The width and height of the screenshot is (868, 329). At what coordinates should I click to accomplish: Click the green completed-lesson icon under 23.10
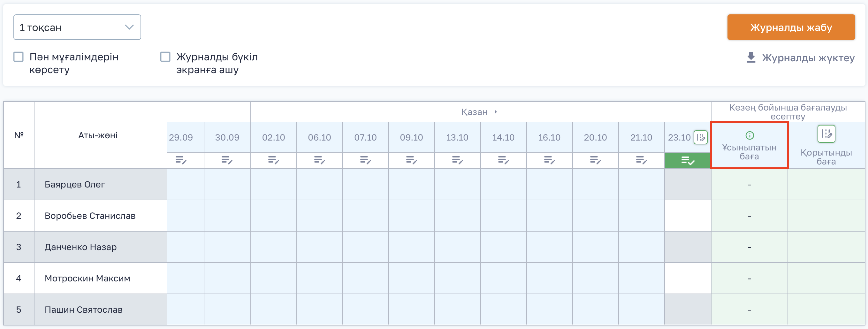tap(687, 161)
